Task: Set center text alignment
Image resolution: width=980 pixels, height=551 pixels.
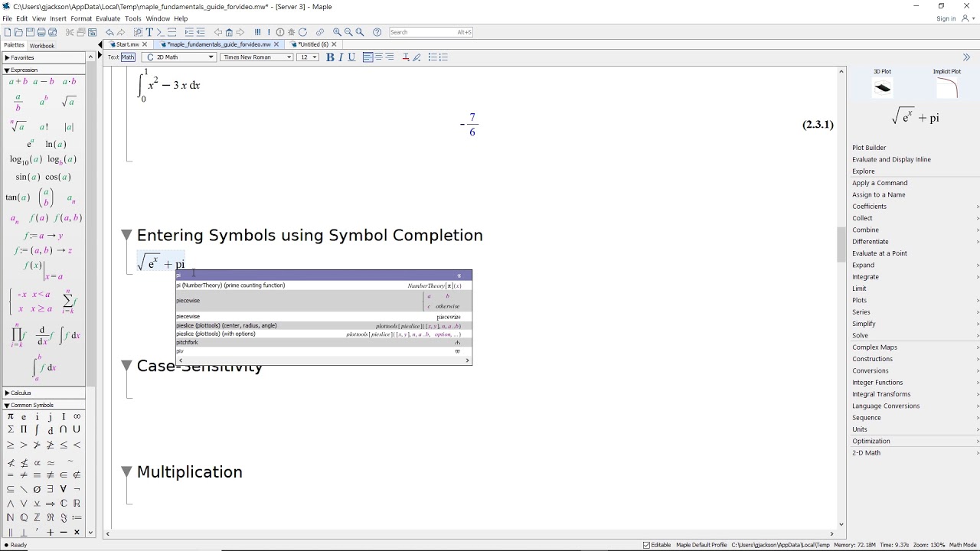Action: pos(378,57)
